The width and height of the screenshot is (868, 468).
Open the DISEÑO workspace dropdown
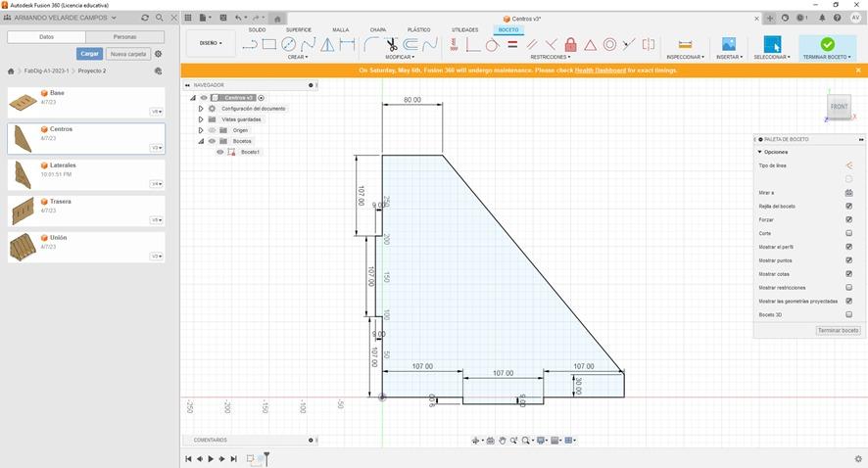pyautogui.click(x=211, y=43)
